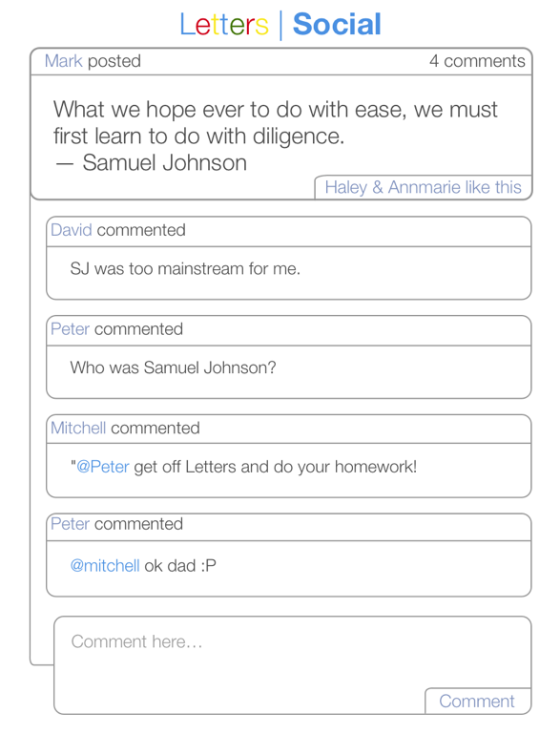Select David's comment about SJ being mainstream
The image size is (560, 734).
point(185,269)
